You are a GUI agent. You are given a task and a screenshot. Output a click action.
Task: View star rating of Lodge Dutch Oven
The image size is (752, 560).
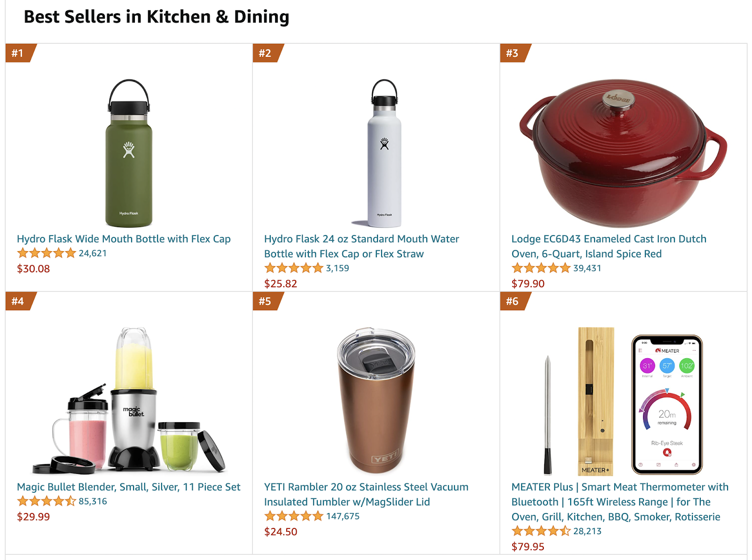[540, 268]
